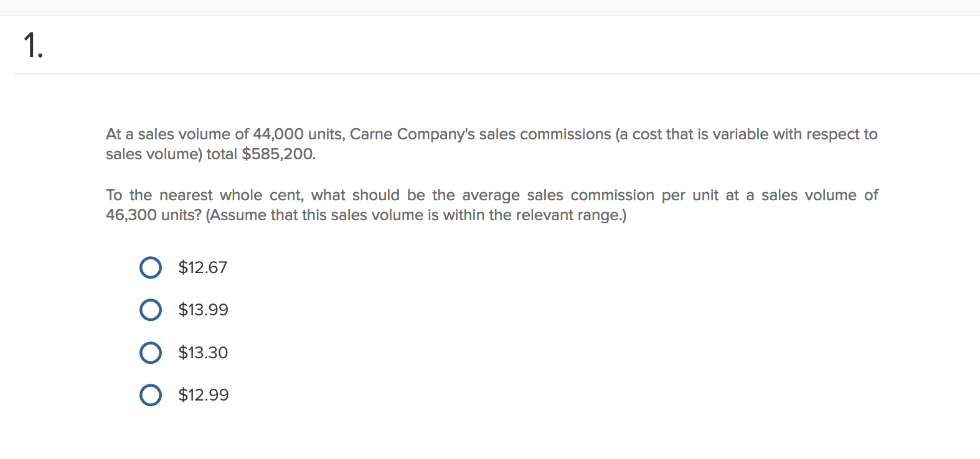980x459 pixels.
Task: Click the $13.30 answer label text
Action: point(203,353)
